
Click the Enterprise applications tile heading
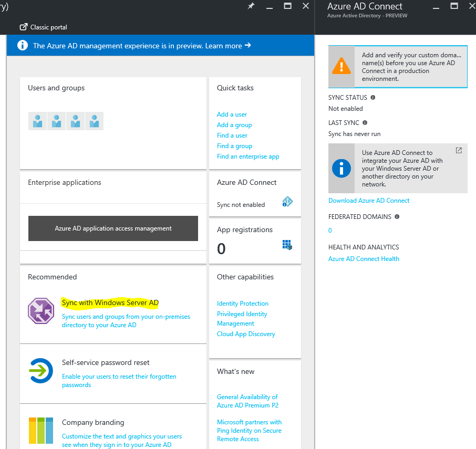pyautogui.click(x=65, y=182)
